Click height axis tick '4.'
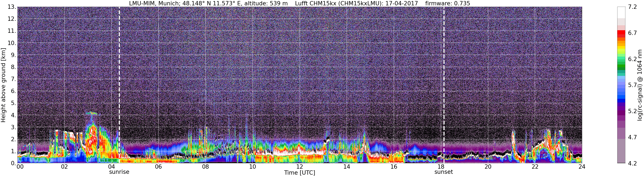Image resolution: width=644 pixels, height=177 pixels. click(x=13, y=115)
